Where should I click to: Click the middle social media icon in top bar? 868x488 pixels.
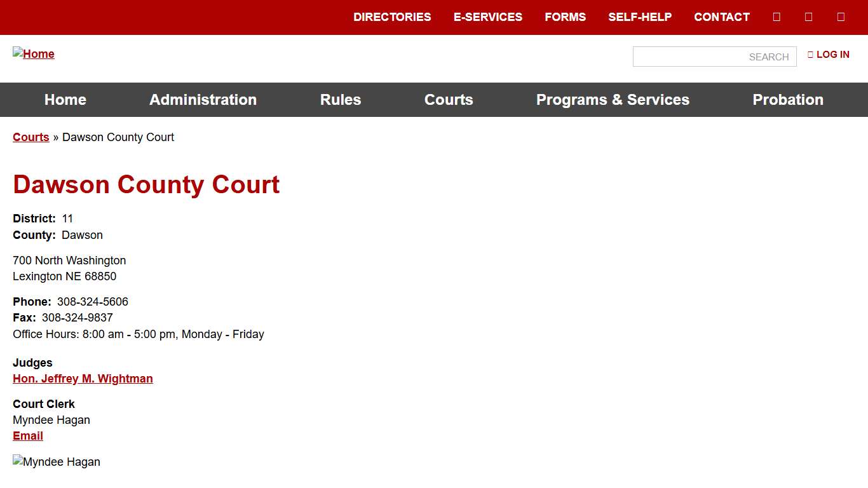pos(808,17)
